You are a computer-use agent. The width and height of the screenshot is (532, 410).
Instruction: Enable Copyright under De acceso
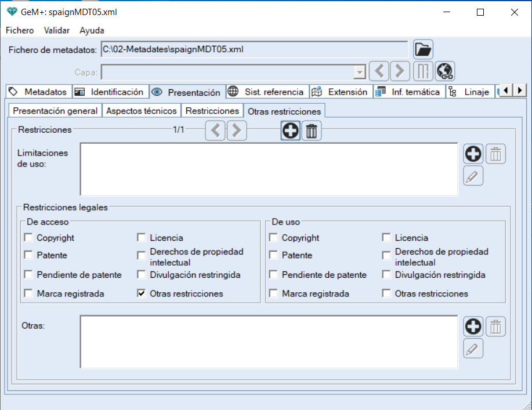pos(28,238)
